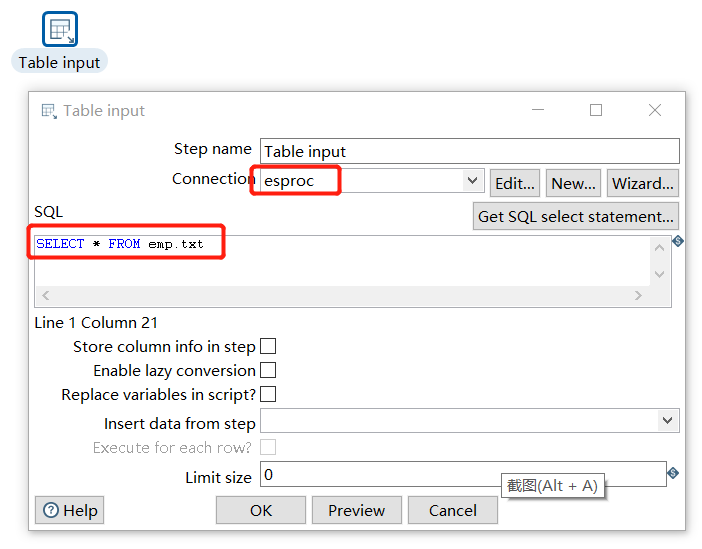Maximize the Table input dialog
Viewport: 702px width, 549px height.
(x=596, y=110)
